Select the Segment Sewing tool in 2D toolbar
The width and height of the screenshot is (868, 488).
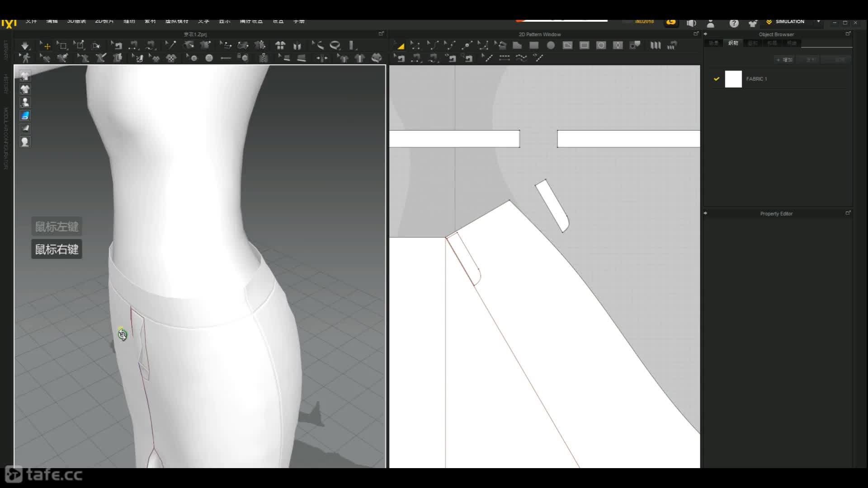click(416, 58)
